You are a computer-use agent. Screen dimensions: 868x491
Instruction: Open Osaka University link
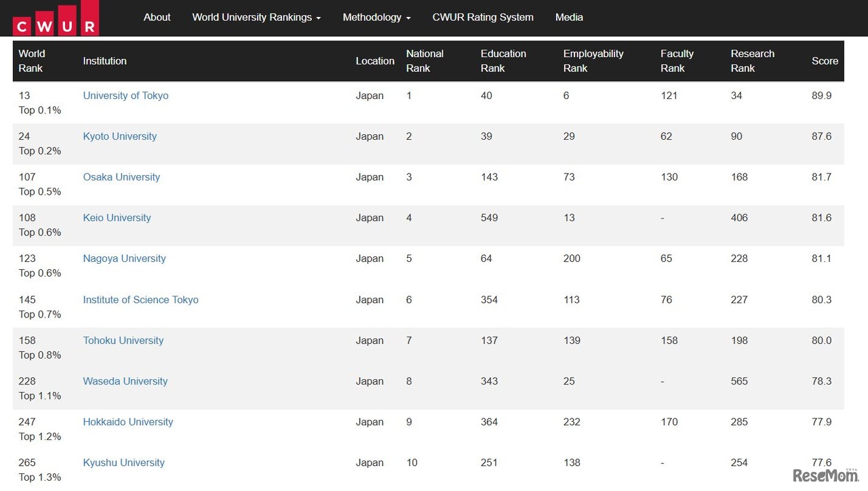tap(121, 177)
